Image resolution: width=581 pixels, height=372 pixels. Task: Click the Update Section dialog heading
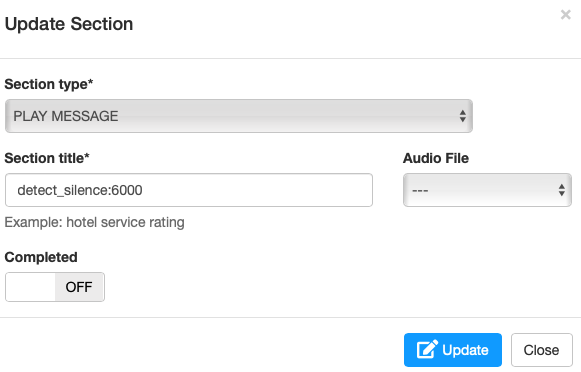tap(69, 24)
